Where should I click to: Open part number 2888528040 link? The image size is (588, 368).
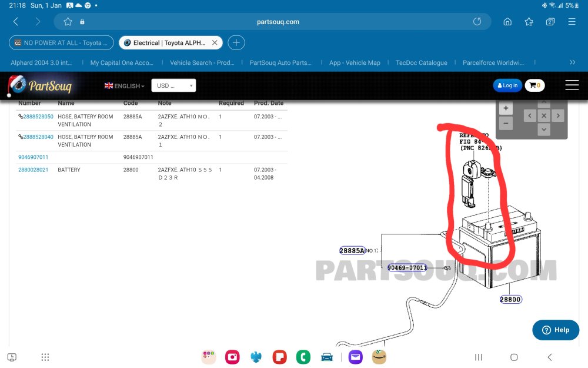point(38,137)
